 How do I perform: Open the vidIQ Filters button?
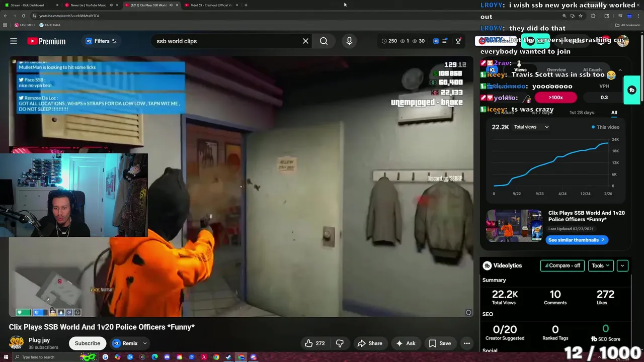click(101, 41)
